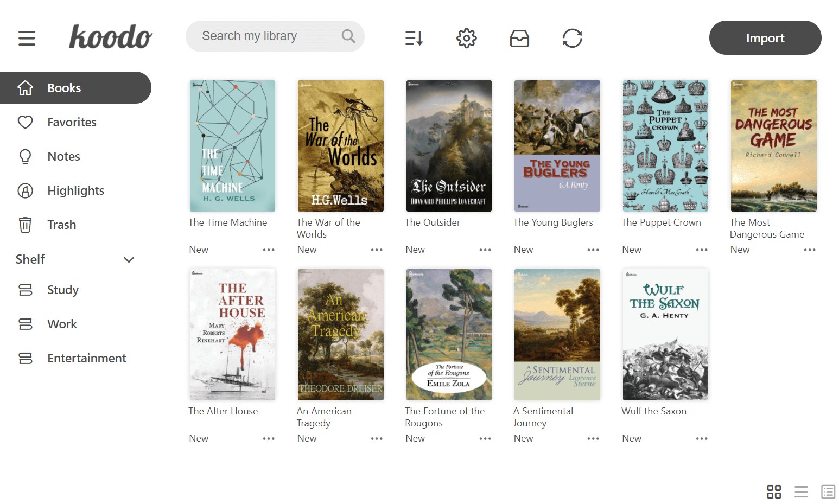This screenshot has height=504, width=839.
Task: Open the Favorites section
Action: point(71,122)
